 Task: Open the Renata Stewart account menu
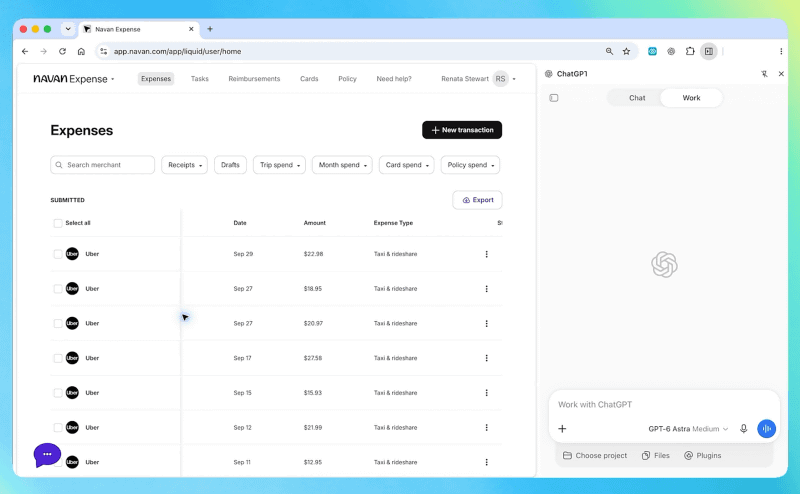(x=479, y=79)
